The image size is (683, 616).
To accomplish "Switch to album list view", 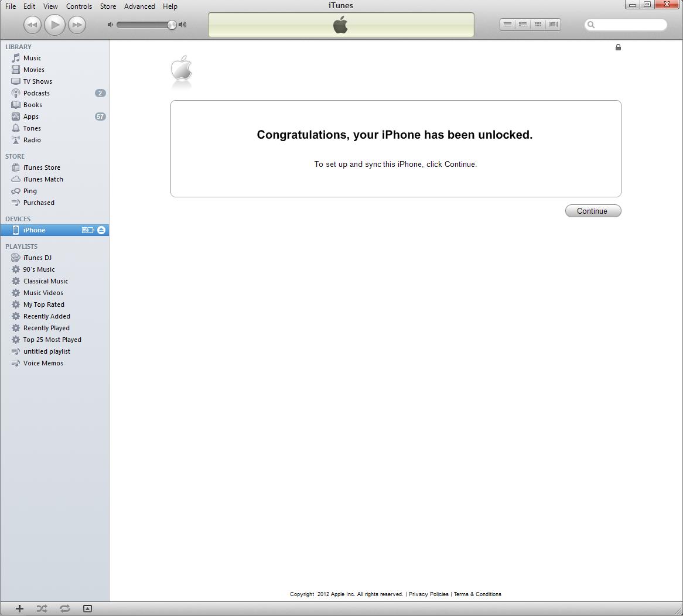I will tap(523, 25).
